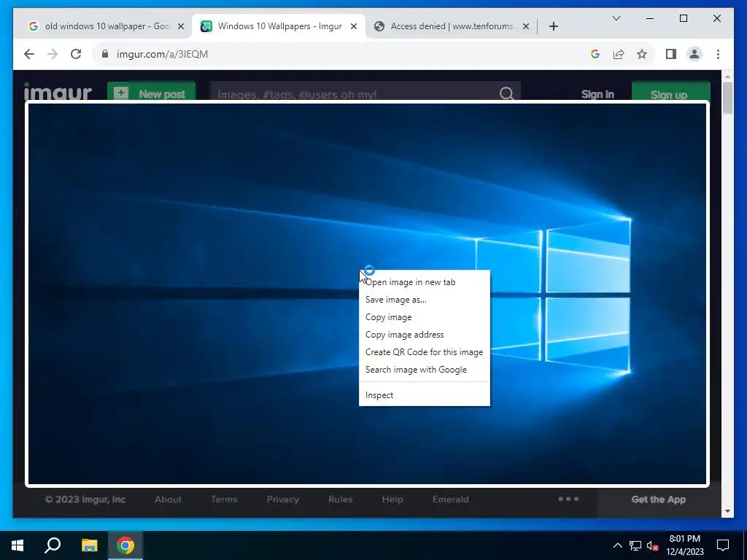Click the footer three-dots more icon
Screen dimensions: 747x560
(568, 499)
